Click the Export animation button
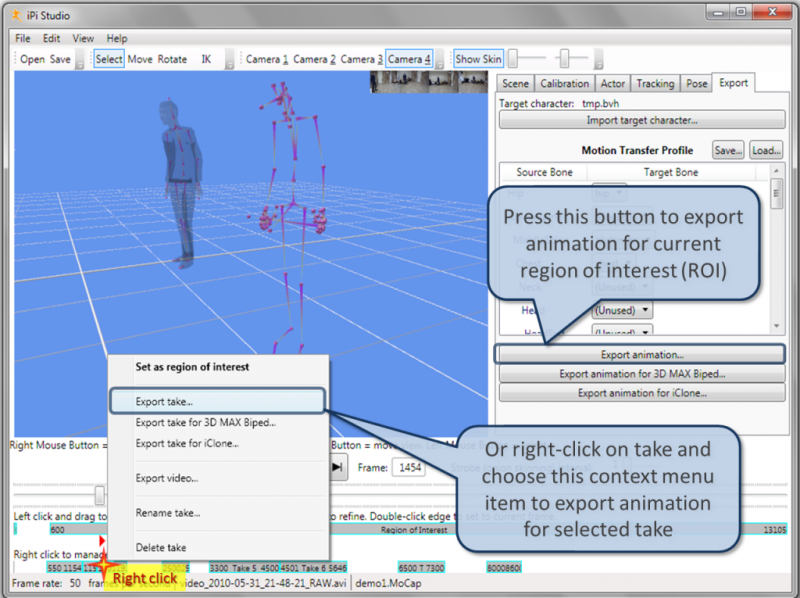Screen dimensions: 800x598 tap(642, 355)
